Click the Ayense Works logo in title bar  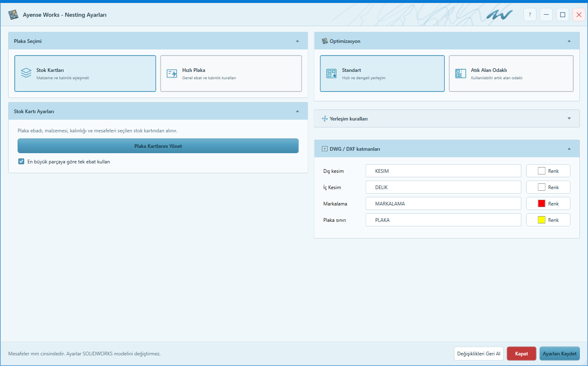click(13, 15)
